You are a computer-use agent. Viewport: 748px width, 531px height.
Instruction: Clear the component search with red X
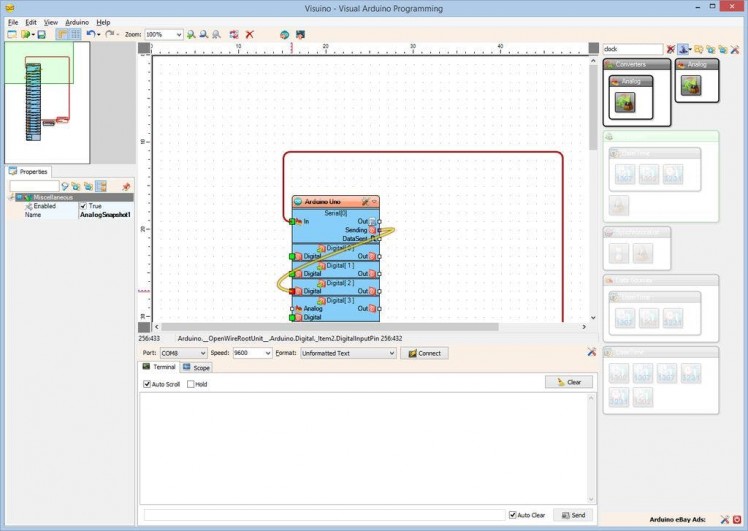671,49
